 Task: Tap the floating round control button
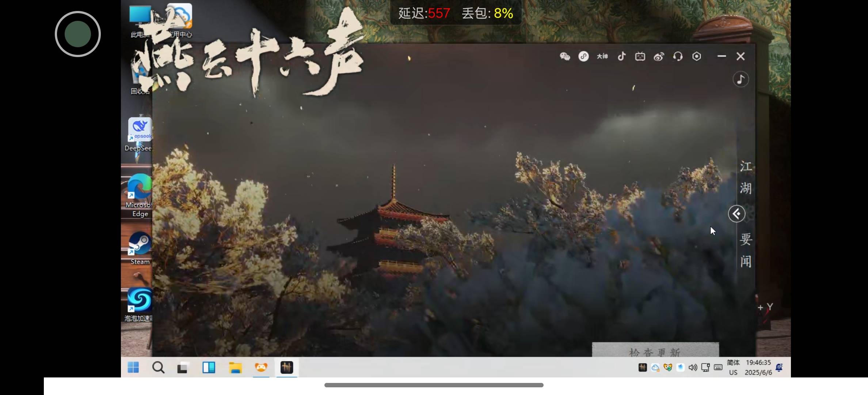pos(78,34)
